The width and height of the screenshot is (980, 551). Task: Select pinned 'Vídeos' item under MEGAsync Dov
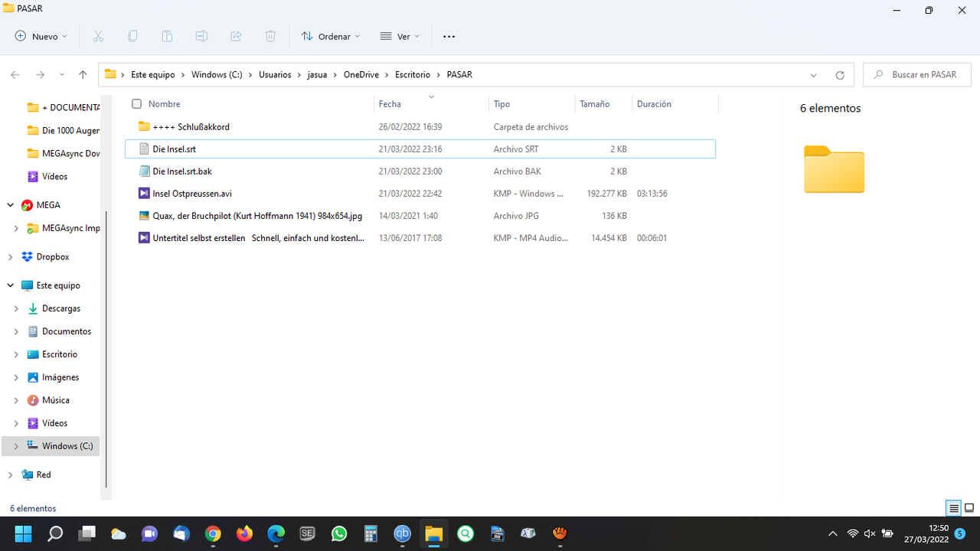47,177
